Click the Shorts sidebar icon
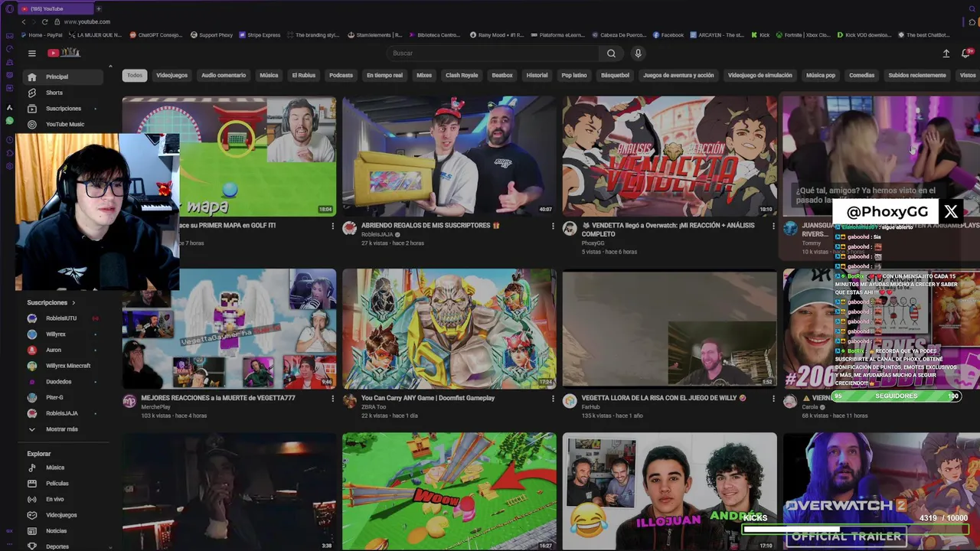Image resolution: width=980 pixels, height=551 pixels. point(31,93)
